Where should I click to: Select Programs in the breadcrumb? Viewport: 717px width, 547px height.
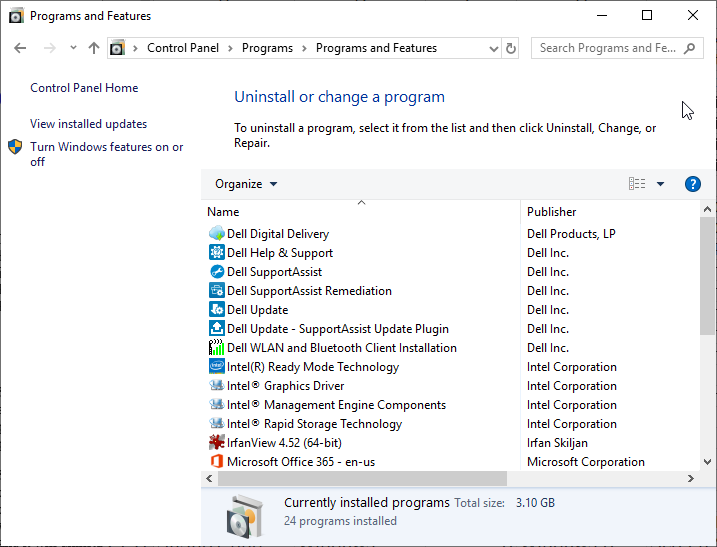point(267,48)
